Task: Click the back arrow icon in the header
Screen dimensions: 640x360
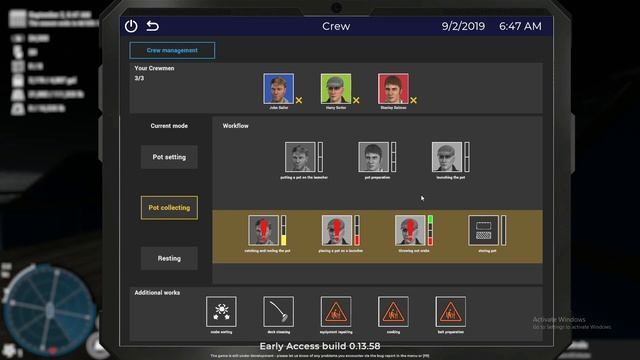Action: pos(153,26)
